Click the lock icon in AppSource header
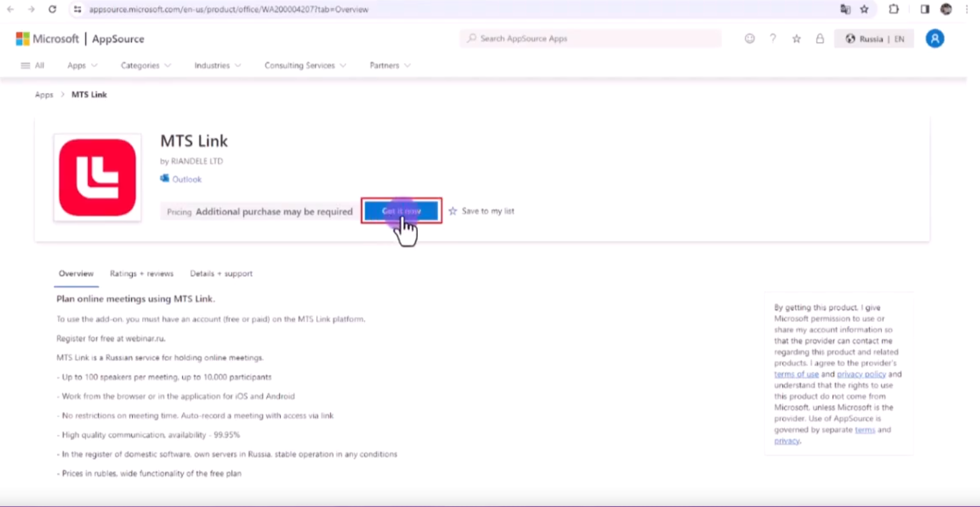 [820, 39]
